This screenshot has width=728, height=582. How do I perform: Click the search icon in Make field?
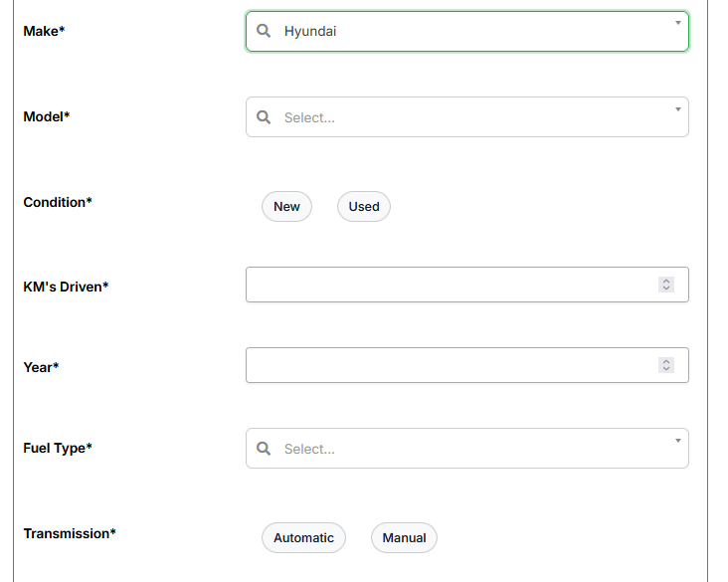point(264,31)
